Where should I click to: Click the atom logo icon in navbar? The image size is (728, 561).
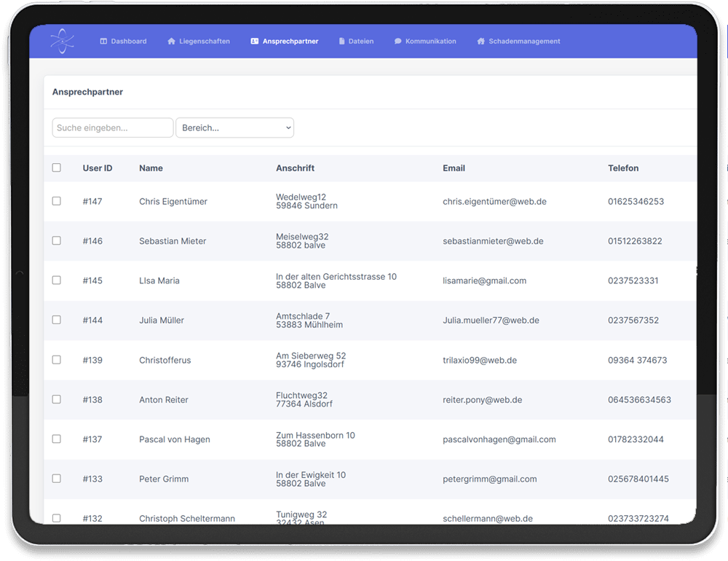coord(62,42)
